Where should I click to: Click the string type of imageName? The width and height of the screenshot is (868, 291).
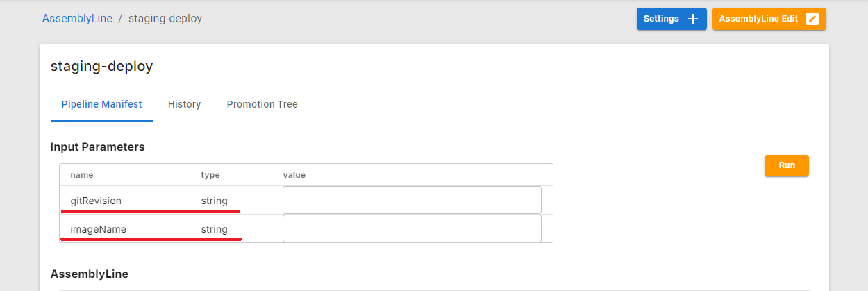click(214, 229)
